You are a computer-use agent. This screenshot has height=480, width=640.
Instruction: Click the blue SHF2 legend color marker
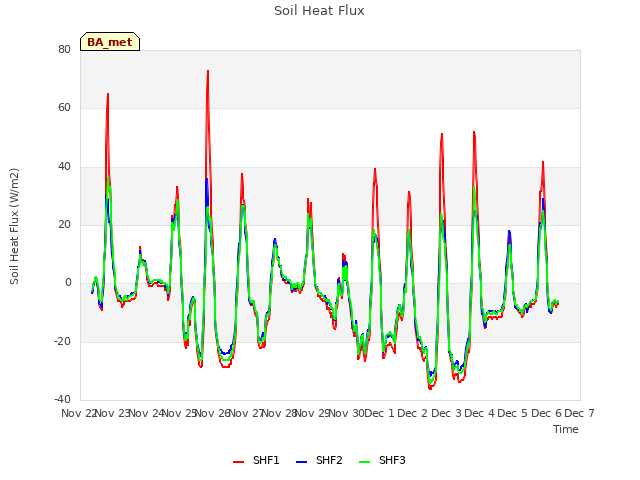click(301, 462)
